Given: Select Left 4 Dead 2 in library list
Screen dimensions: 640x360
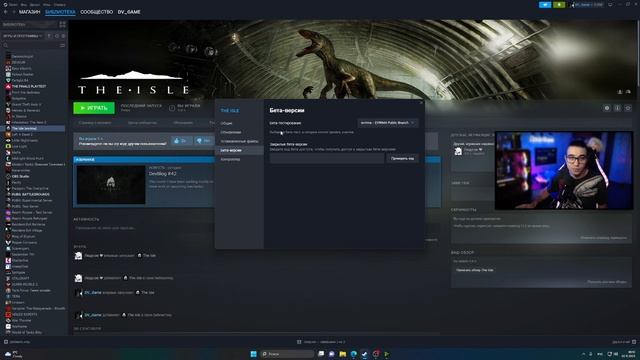Looking at the screenshot, I should pos(22,134).
